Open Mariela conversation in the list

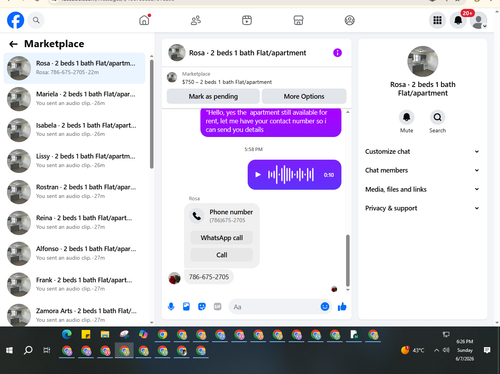pyautogui.click(x=74, y=99)
